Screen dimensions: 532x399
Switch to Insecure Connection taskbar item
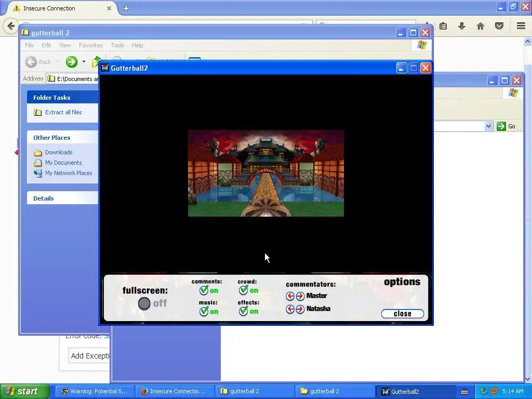[x=174, y=391]
